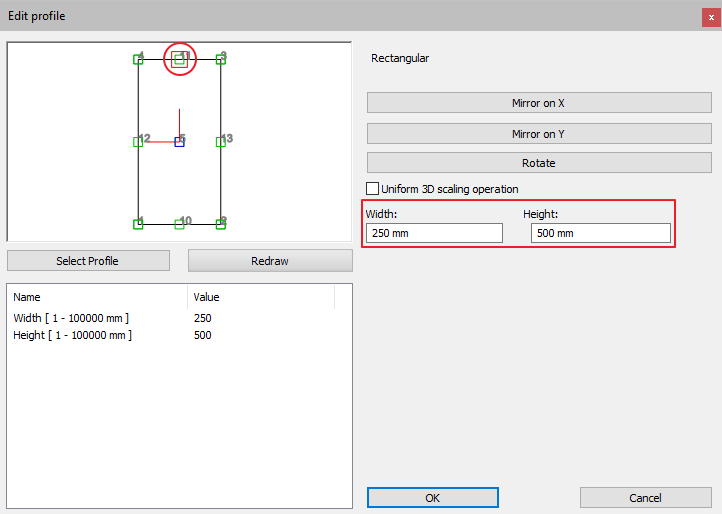Click the Mirror on X button
Screen dimensions: 722x514
coord(539,103)
